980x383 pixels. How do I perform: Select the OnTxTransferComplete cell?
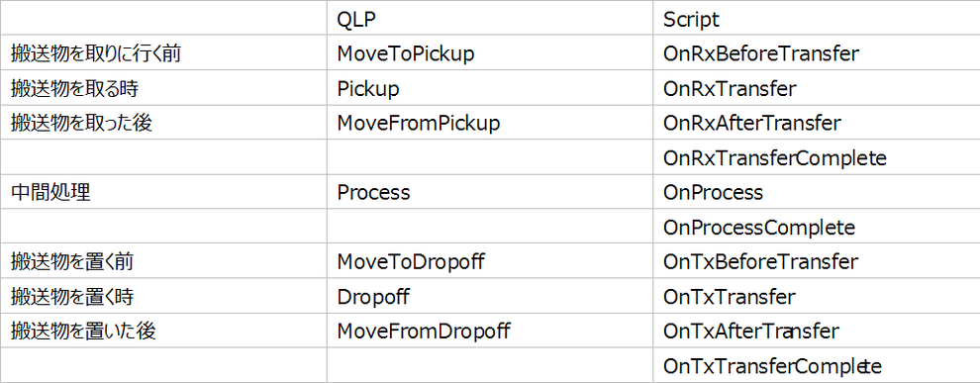[817, 365]
